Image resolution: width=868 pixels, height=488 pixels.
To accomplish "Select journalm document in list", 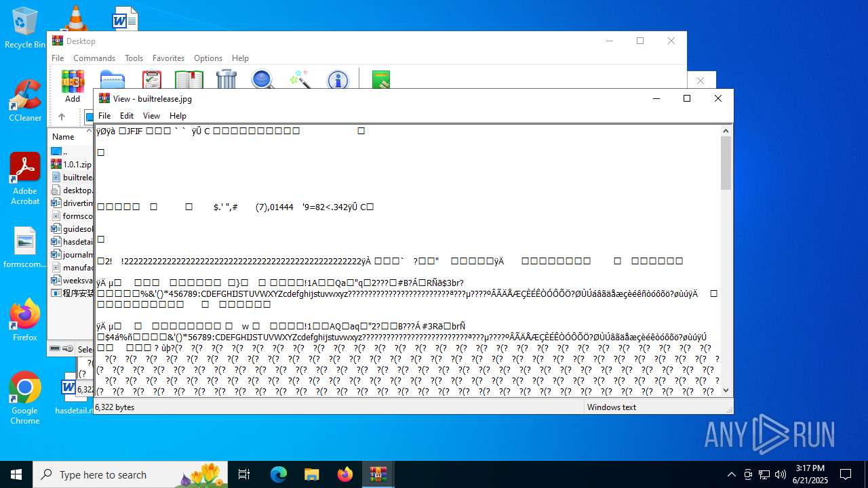I will (x=72, y=254).
